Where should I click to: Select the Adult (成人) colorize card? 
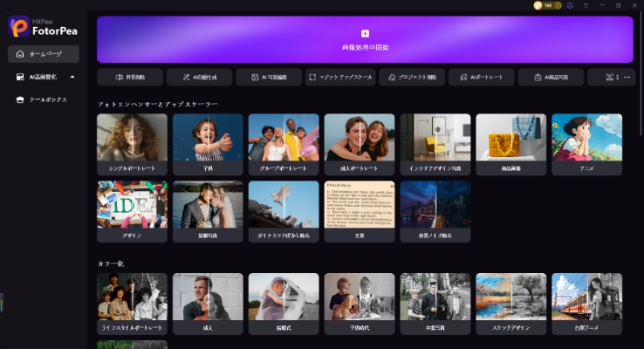208,304
